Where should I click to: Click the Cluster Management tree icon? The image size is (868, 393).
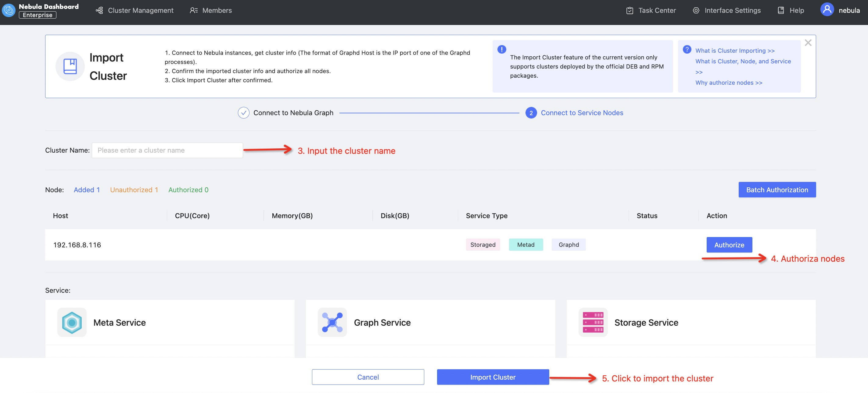click(99, 10)
